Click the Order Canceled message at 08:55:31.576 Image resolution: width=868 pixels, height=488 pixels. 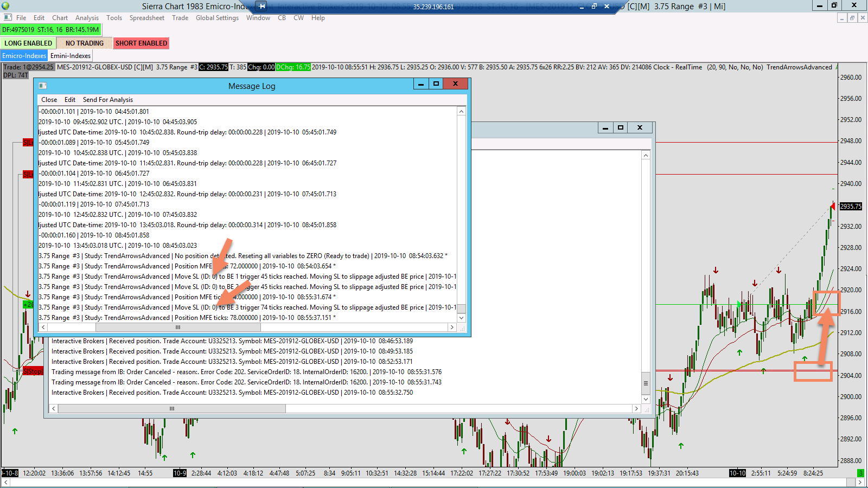pos(246,372)
